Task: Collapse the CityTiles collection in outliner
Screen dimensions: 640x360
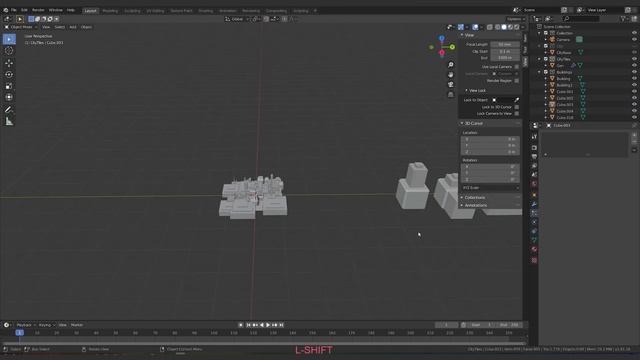Action: click(540, 59)
